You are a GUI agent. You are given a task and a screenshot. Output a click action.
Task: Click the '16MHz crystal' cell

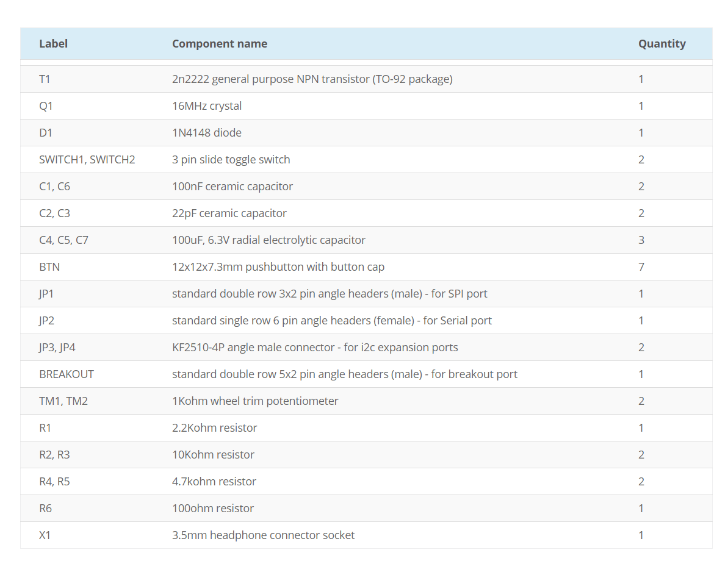(x=207, y=106)
